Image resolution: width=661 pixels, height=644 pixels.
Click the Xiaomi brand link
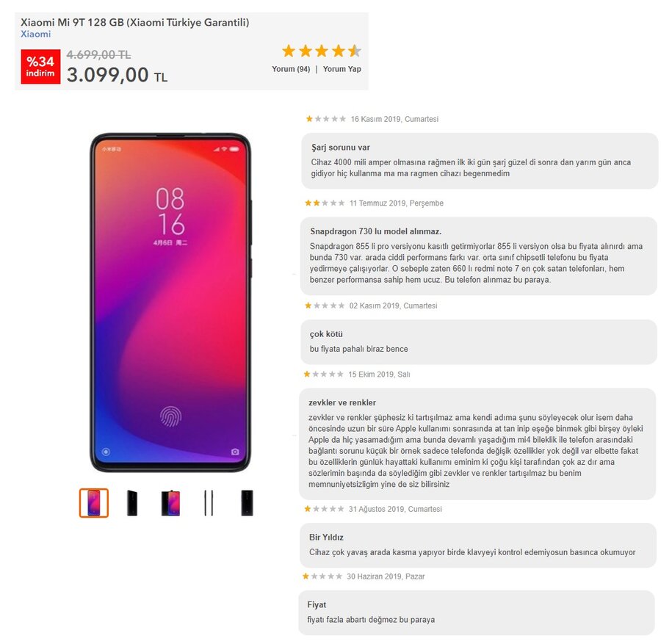point(35,34)
